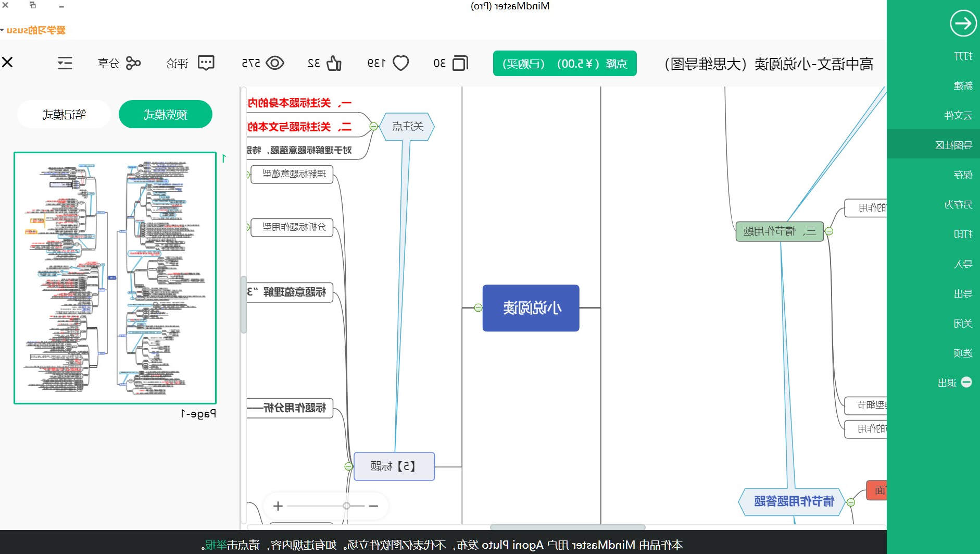Select the 理解标题意蕴型 node
The image size is (980, 554).
point(292,174)
